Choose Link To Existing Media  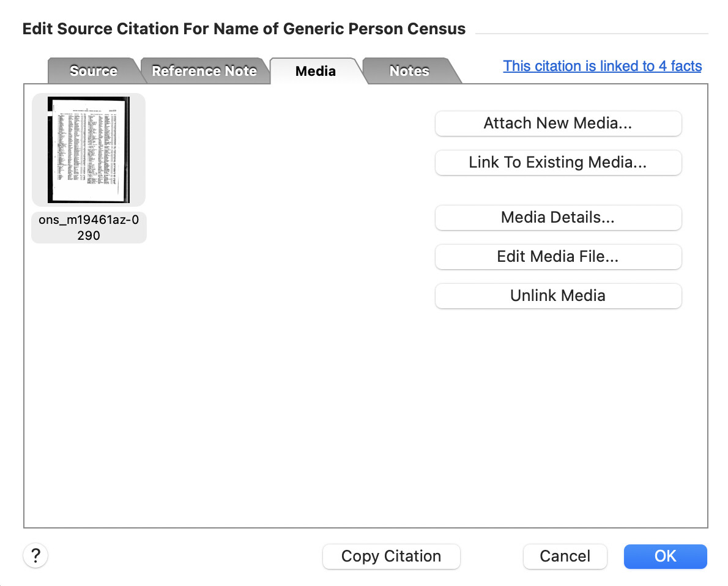558,162
